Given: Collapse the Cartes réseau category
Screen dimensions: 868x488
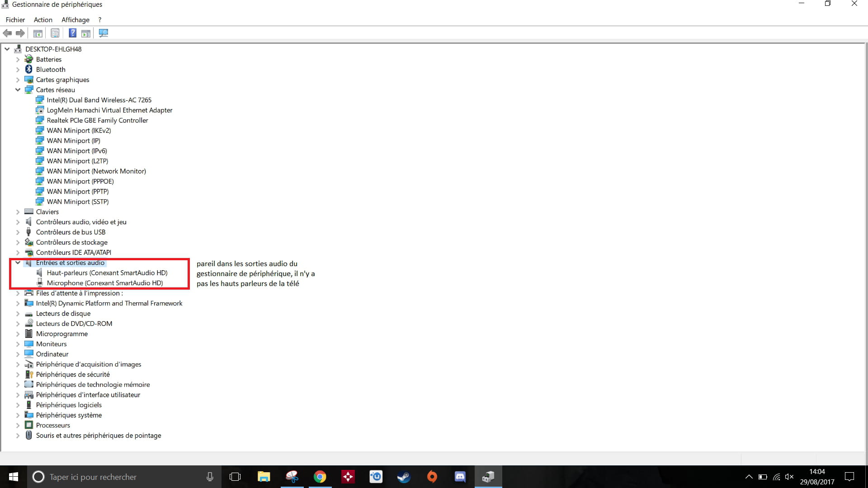Looking at the screenshot, I should point(18,89).
